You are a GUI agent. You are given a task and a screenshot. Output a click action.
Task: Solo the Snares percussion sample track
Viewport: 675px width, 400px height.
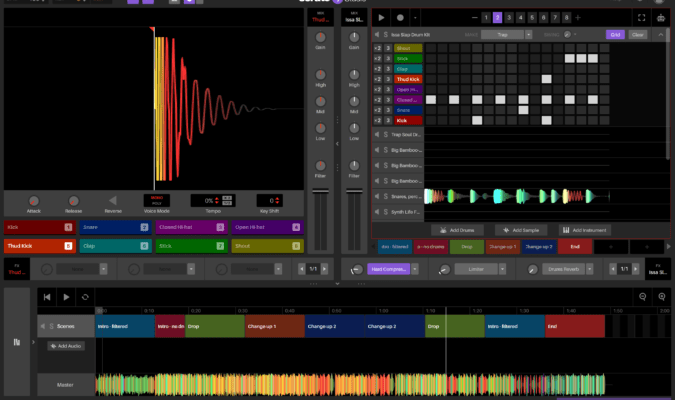point(388,196)
